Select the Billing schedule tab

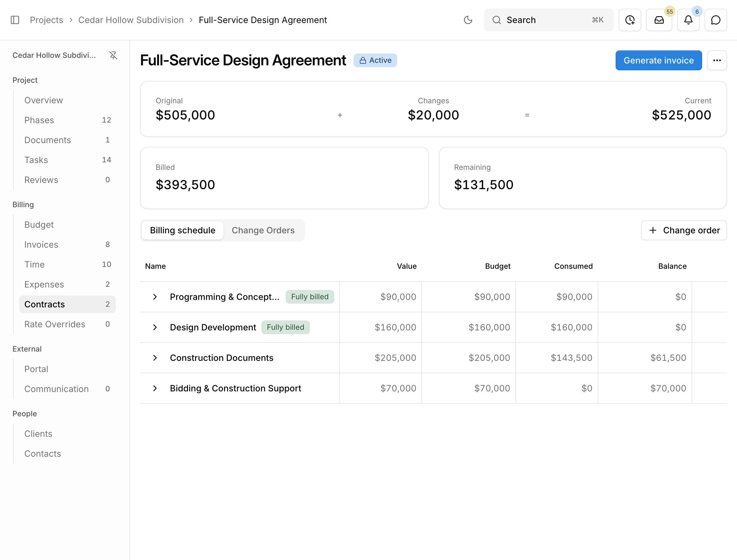tap(182, 230)
